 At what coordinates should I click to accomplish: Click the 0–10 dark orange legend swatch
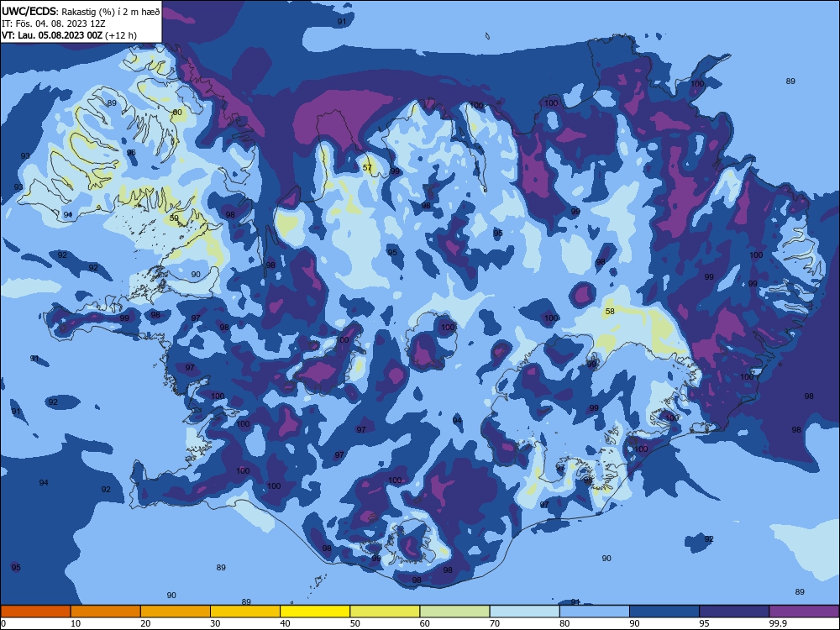(35, 612)
